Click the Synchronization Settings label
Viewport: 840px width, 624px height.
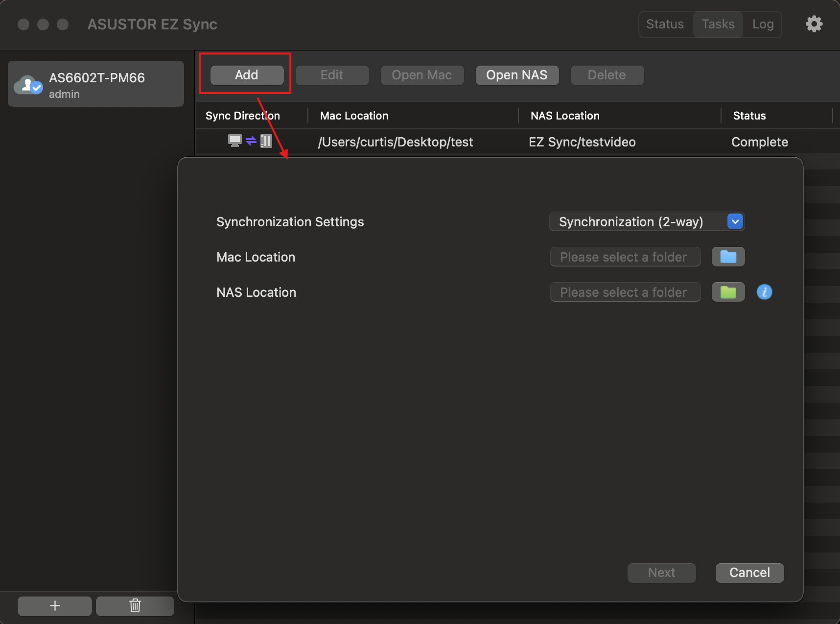pos(290,222)
